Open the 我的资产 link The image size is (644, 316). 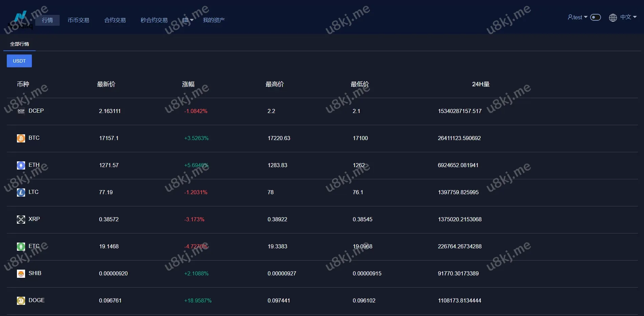coord(213,20)
